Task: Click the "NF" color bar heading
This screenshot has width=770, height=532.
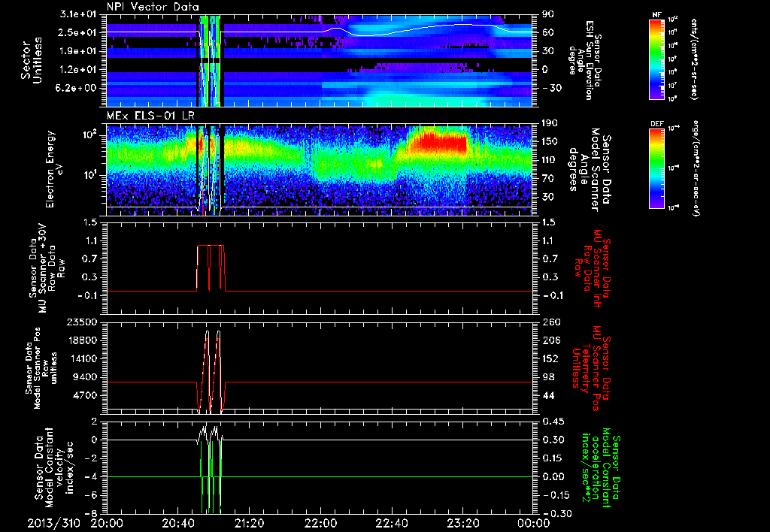Action: tap(656, 15)
